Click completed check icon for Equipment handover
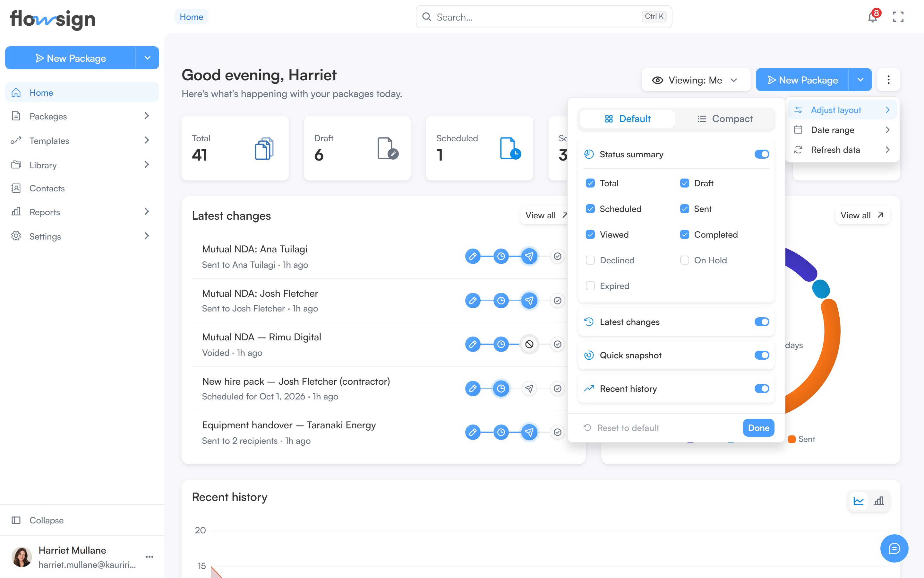Screen dimensions: 924x578 coord(558,432)
